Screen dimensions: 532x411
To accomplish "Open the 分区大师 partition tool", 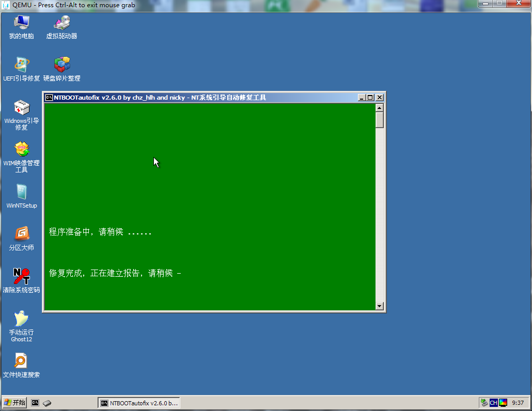I will [21, 234].
